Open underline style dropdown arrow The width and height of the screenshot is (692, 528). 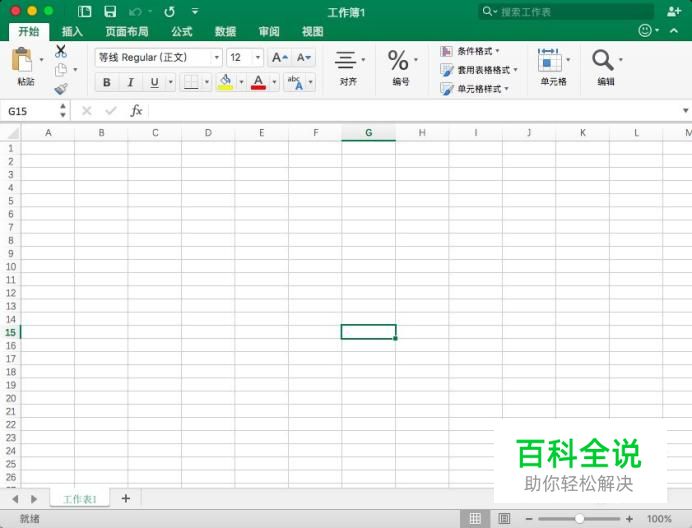[170, 82]
